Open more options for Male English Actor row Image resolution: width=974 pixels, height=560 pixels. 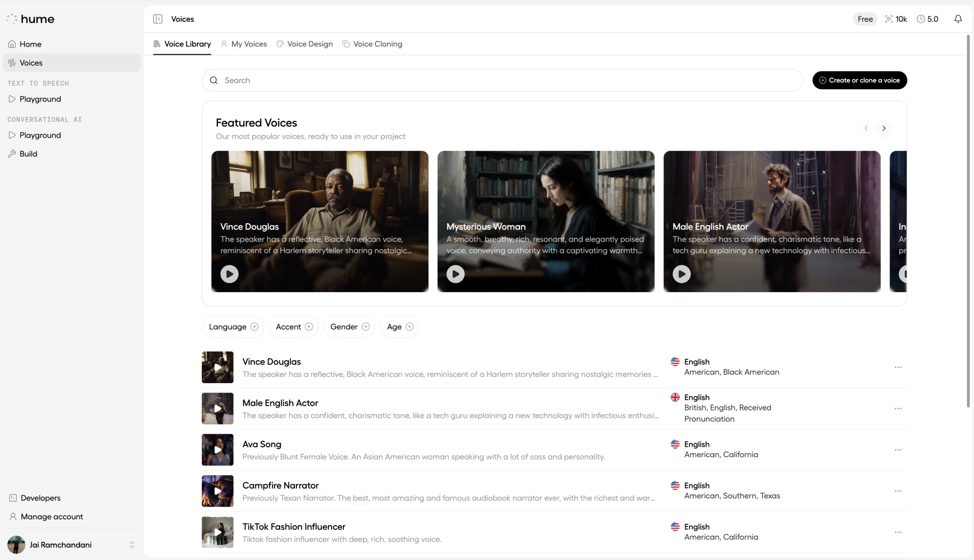pos(898,409)
